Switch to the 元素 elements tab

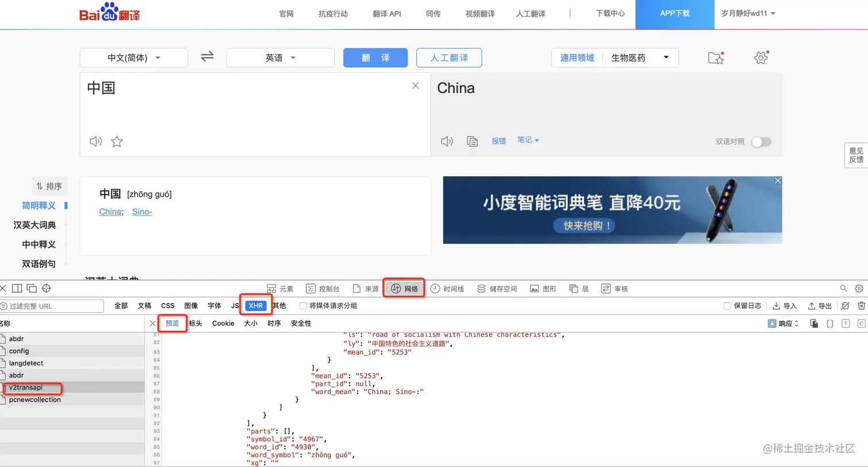pos(280,289)
